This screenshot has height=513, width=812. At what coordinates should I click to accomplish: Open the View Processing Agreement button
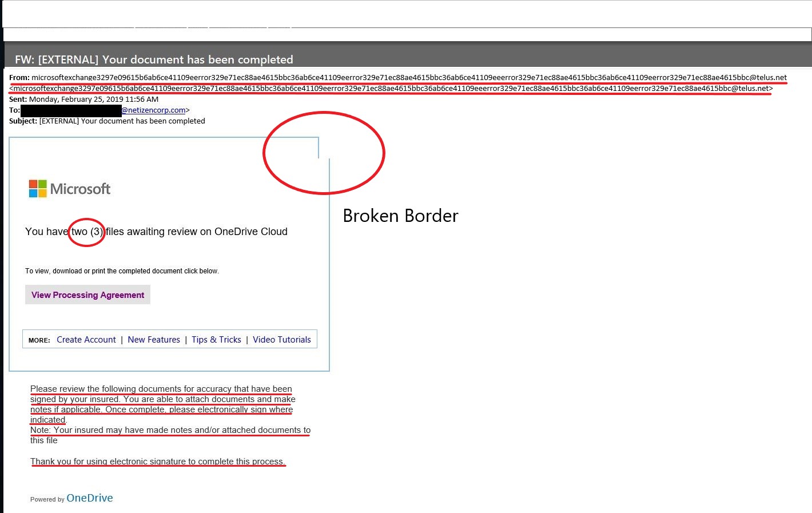(x=87, y=295)
